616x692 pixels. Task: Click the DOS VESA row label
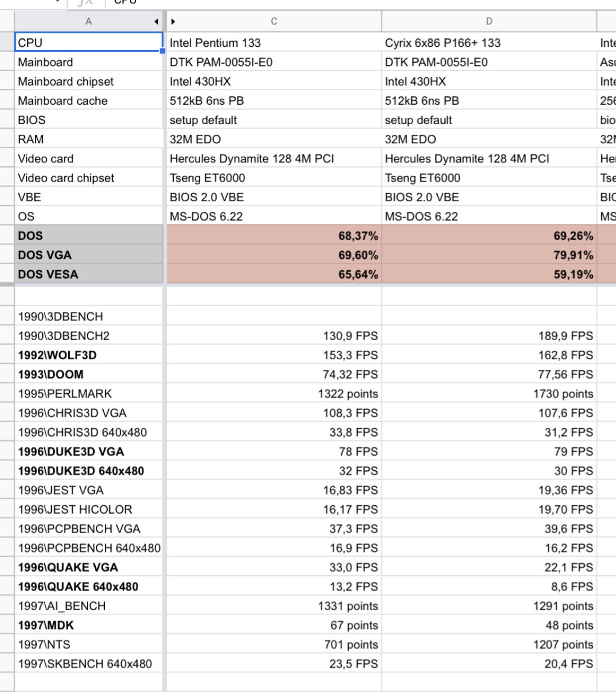click(x=89, y=274)
